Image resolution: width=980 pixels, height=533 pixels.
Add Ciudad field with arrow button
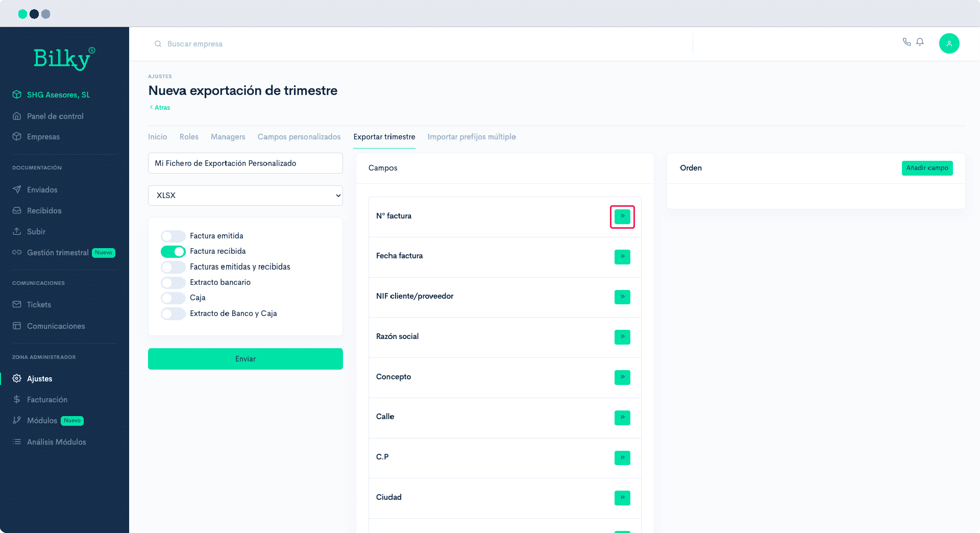622,498
